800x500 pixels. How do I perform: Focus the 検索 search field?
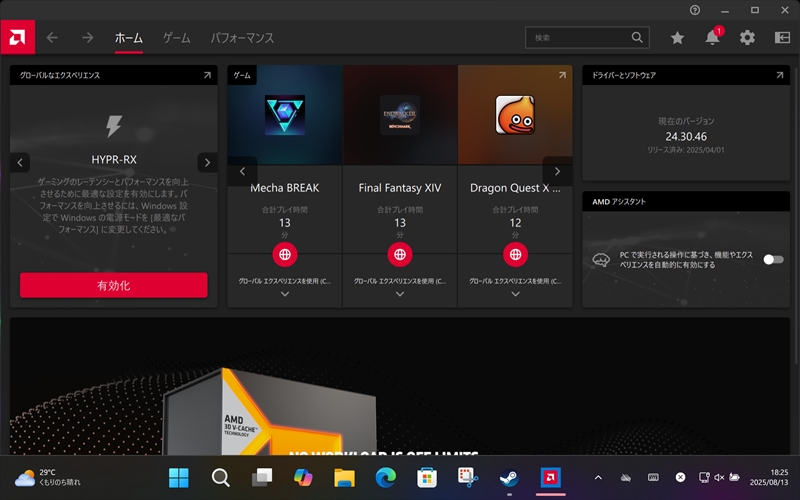pos(587,37)
